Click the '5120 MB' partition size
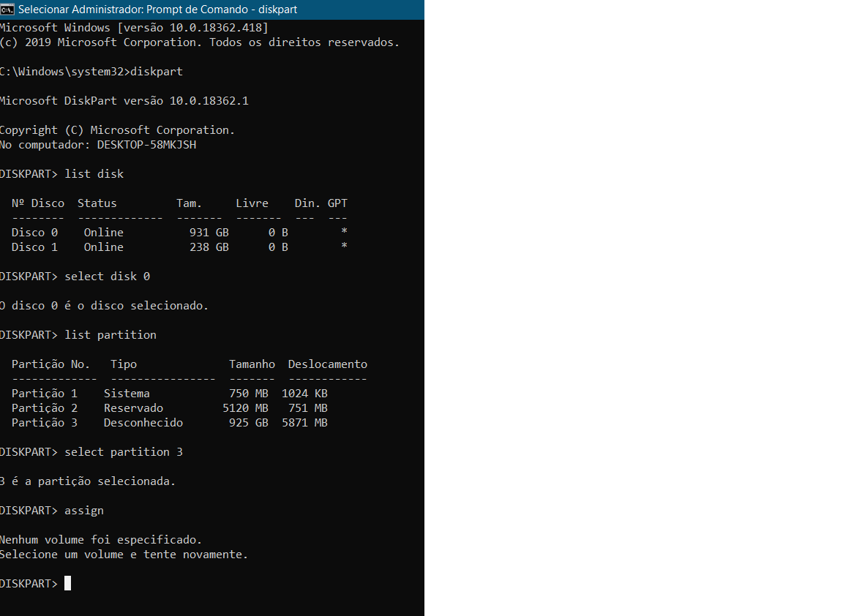The width and height of the screenshot is (843, 616). pyautogui.click(x=245, y=408)
